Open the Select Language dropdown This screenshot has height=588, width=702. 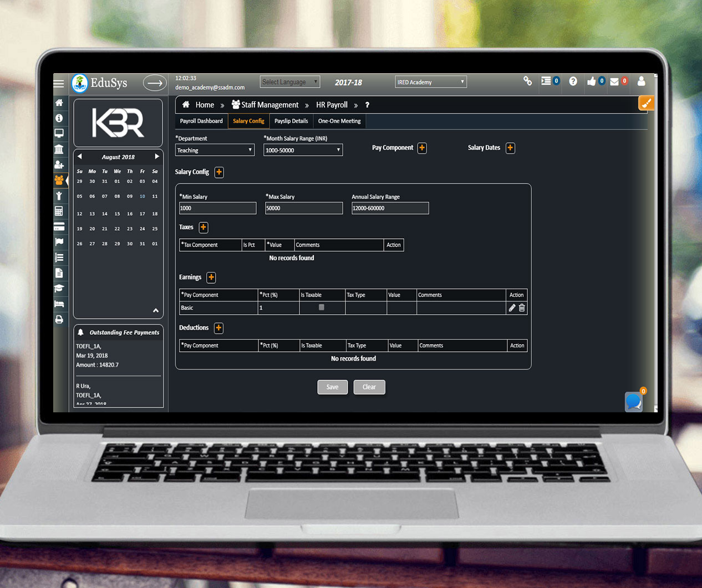289,82
